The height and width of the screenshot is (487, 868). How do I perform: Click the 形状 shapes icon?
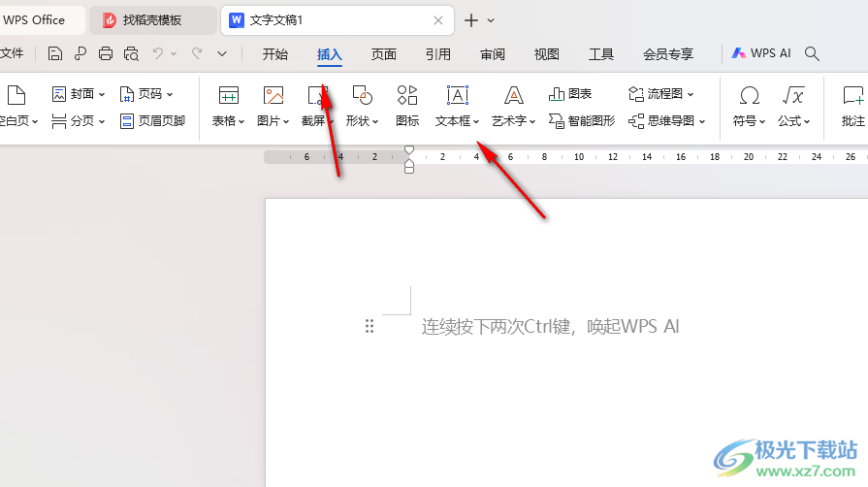[x=362, y=95]
